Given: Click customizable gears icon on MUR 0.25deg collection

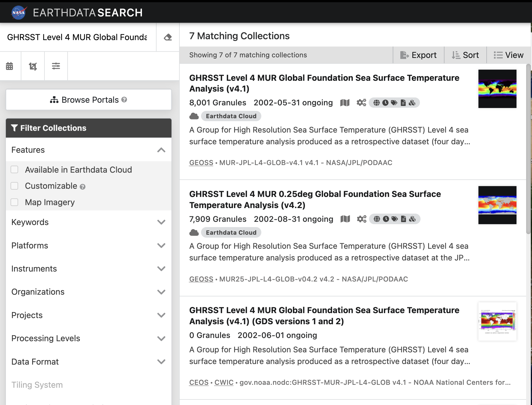Looking at the screenshot, I should coord(361,219).
